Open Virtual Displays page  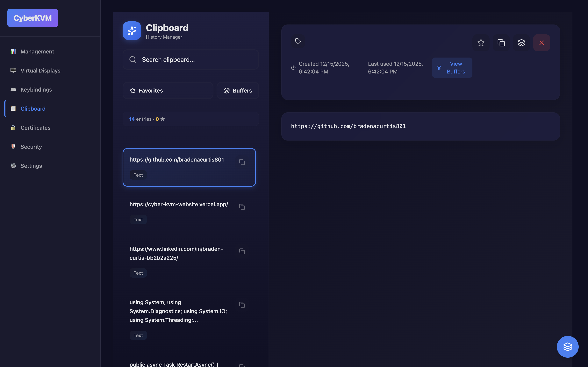pos(40,71)
